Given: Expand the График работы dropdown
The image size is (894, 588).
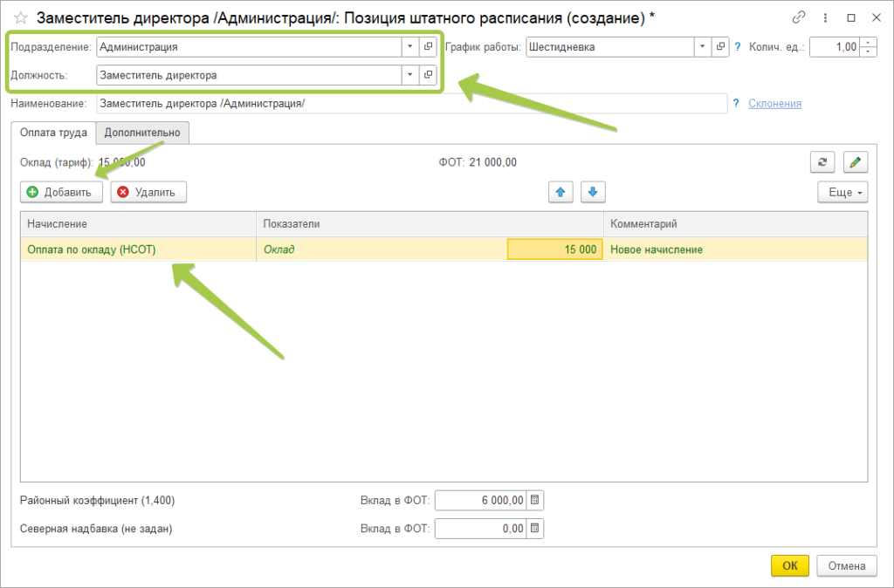Looking at the screenshot, I should pos(703,47).
